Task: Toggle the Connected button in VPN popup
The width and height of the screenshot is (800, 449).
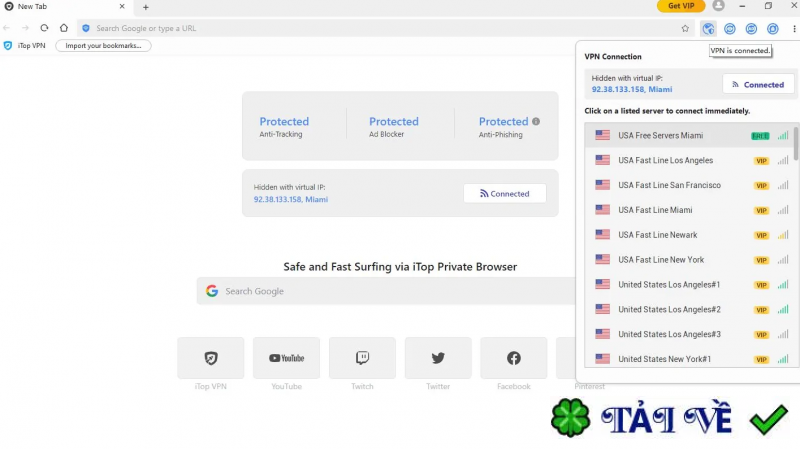Action: click(758, 85)
